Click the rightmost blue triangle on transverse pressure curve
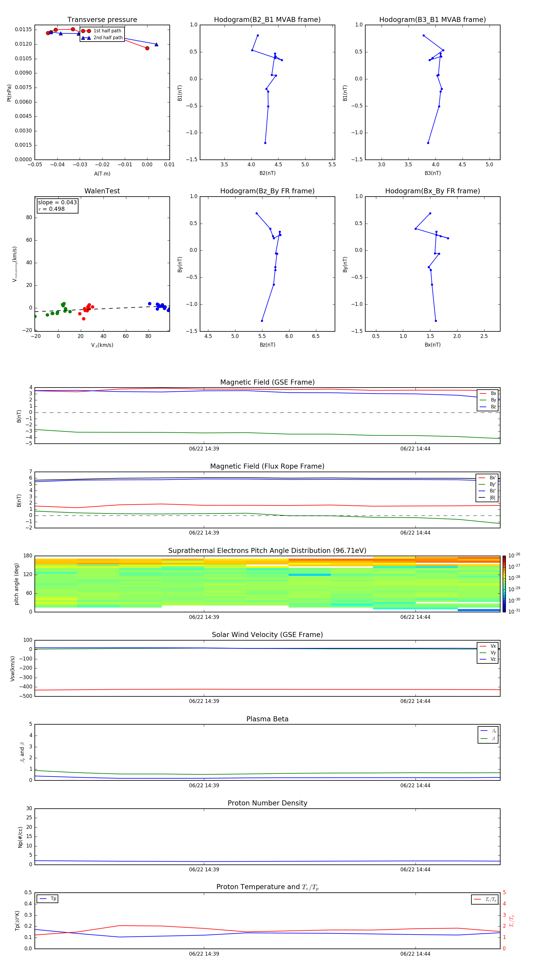The image size is (535, 980). [157, 45]
